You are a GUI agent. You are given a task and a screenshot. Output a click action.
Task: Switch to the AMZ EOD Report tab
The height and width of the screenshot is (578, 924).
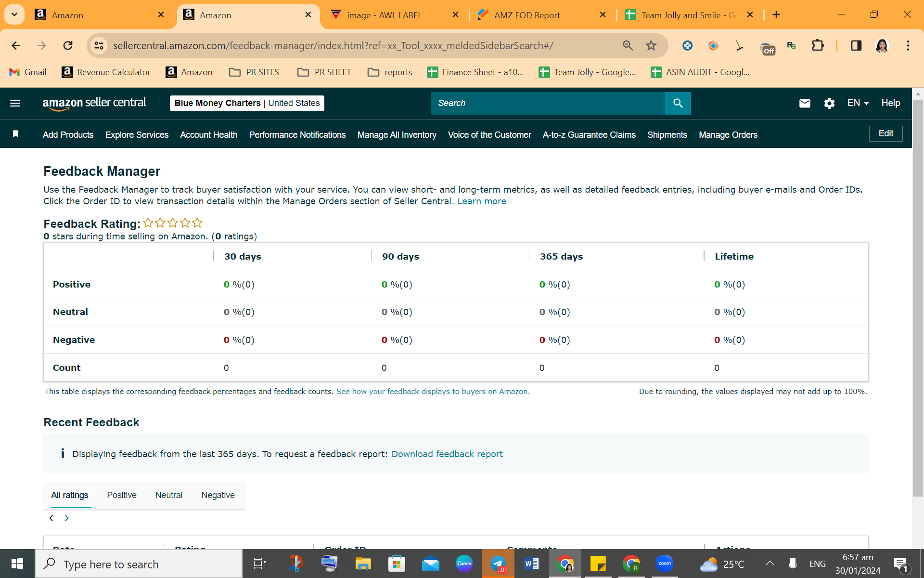pos(527,15)
